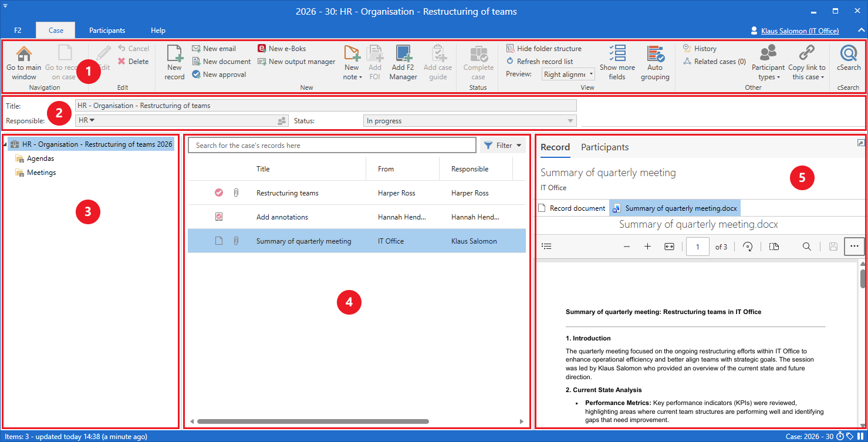Click the Add F2 Manager icon
The width and height of the screenshot is (868, 442).
tap(403, 62)
